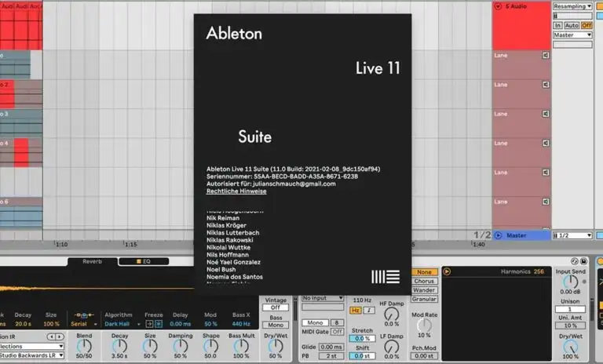Click the save preset disk icon
The width and height of the screenshot is (603, 364).
click(x=583, y=261)
